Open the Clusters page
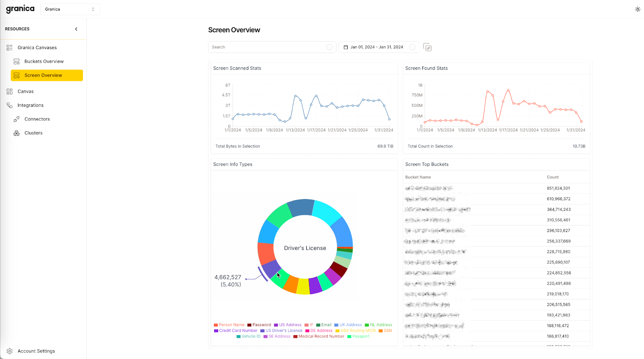The width and height of the screenshot is (644, 359). click(33, 133)
